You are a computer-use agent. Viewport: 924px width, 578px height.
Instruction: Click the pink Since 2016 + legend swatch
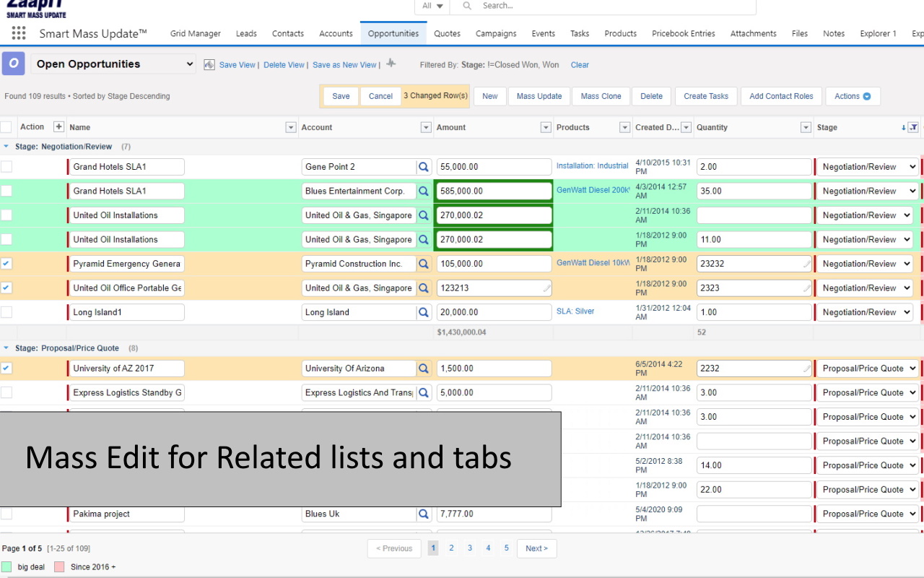(59, 567)
